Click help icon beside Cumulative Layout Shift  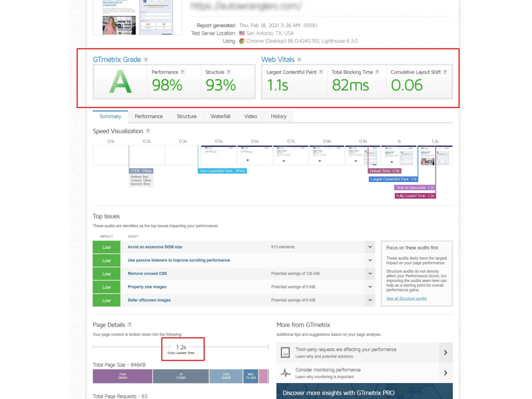[445, 72]
